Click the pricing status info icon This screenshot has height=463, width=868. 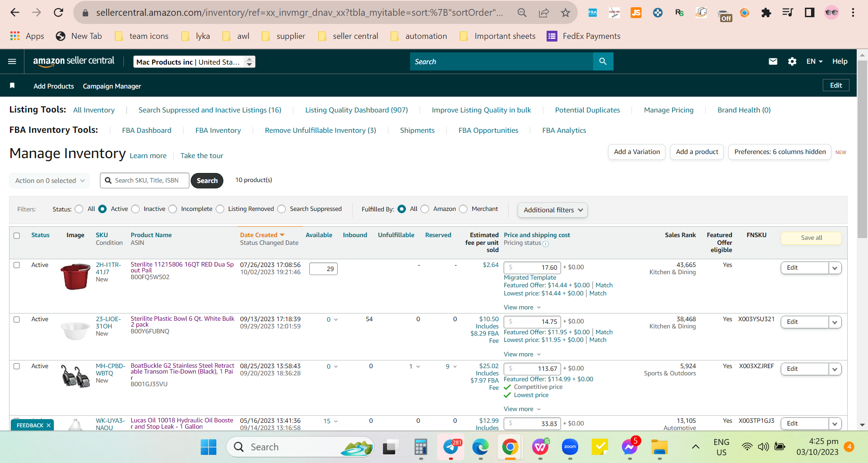point(546,244)
